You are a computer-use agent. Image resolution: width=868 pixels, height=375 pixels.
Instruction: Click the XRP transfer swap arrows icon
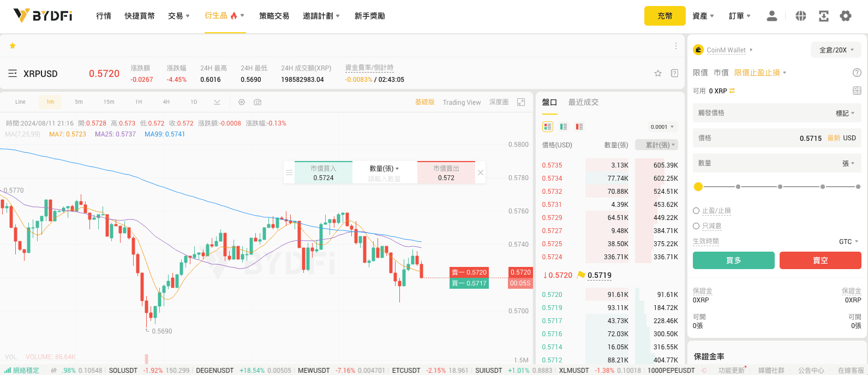(x=732, y=91)
